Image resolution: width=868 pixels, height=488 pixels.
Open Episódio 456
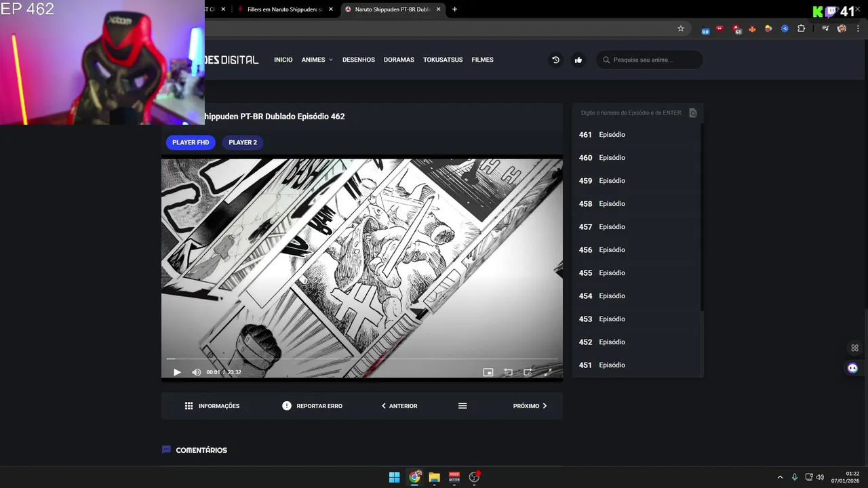tap(636, 250)
